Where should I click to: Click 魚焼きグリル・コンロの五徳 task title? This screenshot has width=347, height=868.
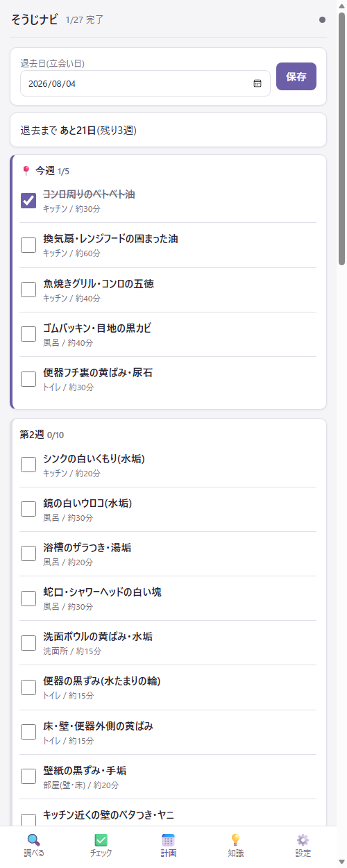99,283
